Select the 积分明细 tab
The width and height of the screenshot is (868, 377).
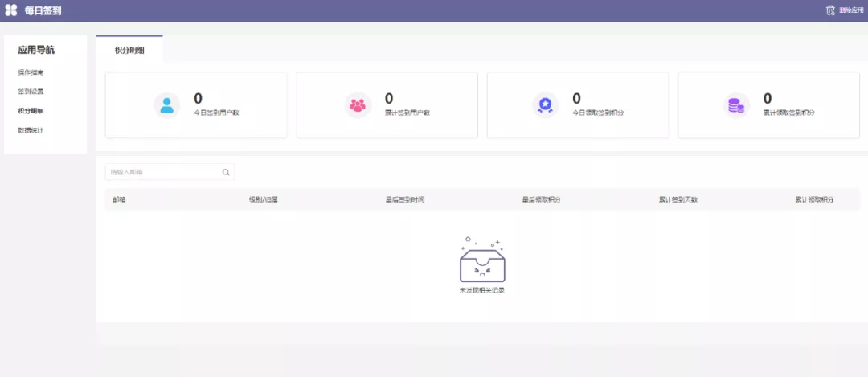click(x=129, y=50)
